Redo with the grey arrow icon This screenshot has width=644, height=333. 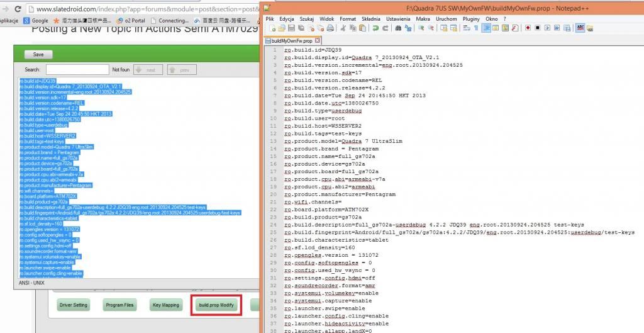[x=386, y=28]
